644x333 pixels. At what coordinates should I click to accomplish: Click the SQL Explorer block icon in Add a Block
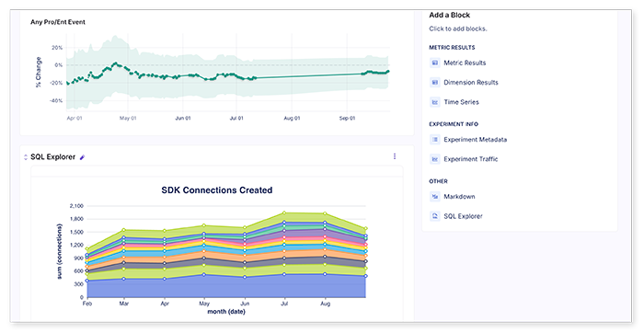(435, 216)
